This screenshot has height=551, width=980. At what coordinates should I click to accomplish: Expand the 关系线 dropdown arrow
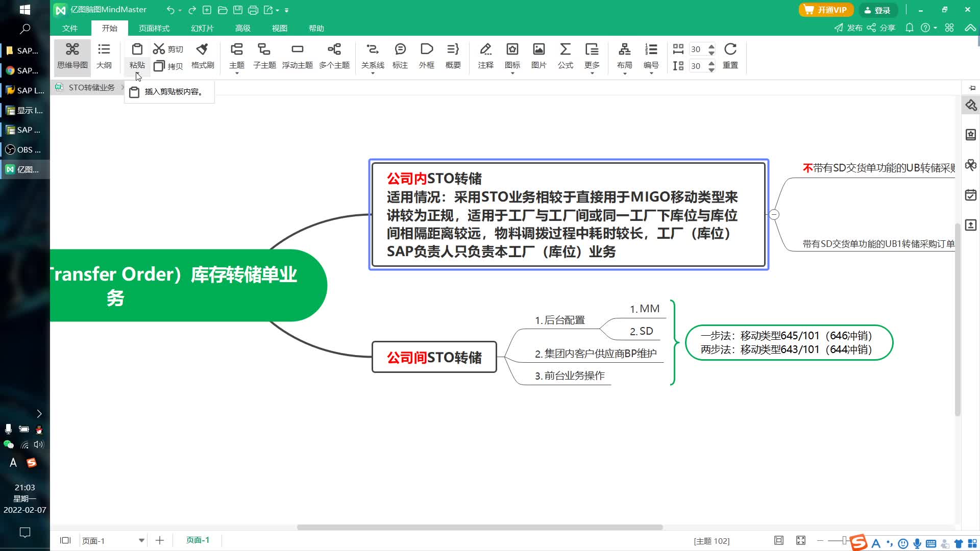[x=373, y=74]
